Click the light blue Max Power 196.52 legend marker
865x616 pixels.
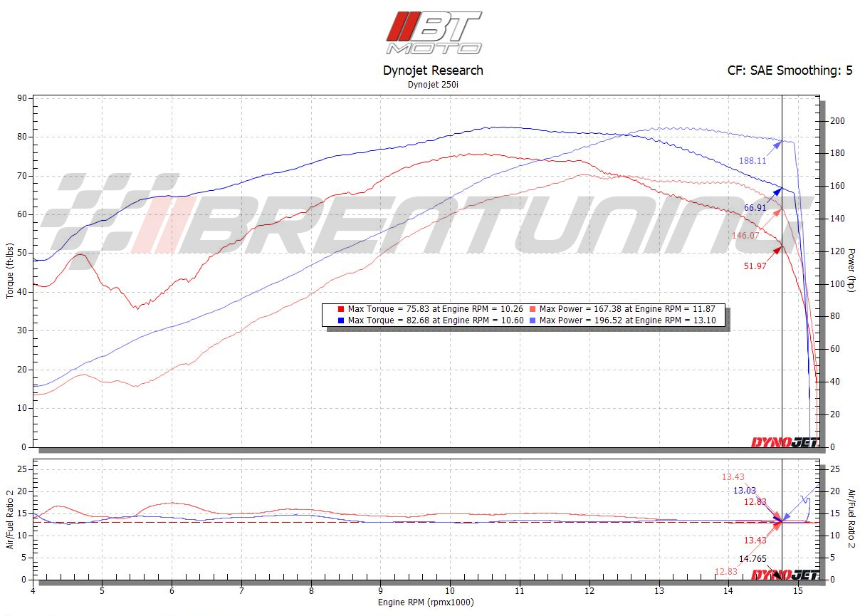tap(533, 320)
